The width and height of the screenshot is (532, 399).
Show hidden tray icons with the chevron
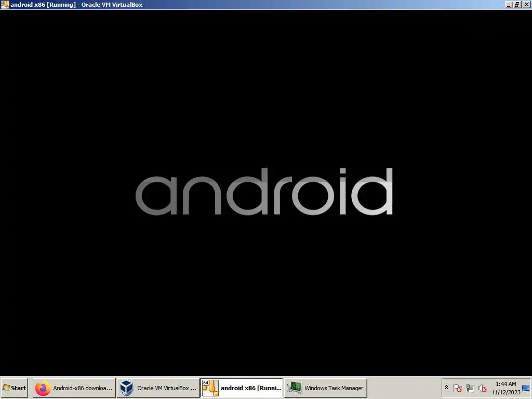[446, 388]
